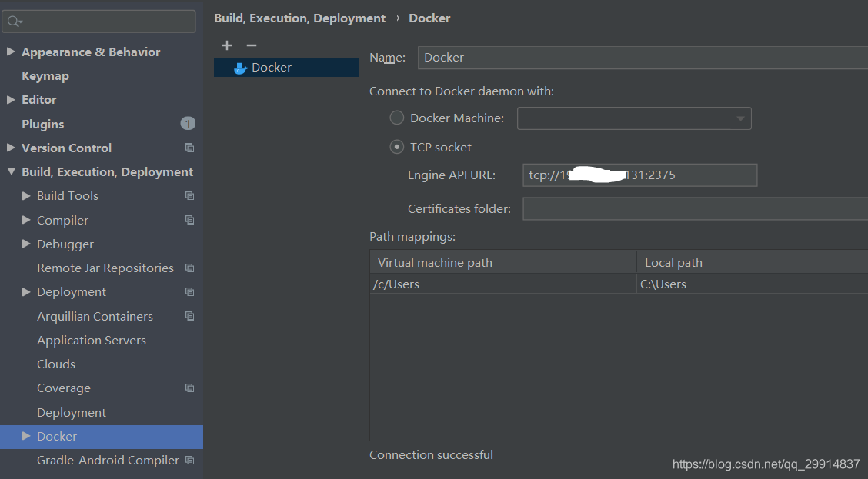This screenshot has height=479, width=868.
Task: Select the Docker whale entry in list
Action: pos(286,68)
